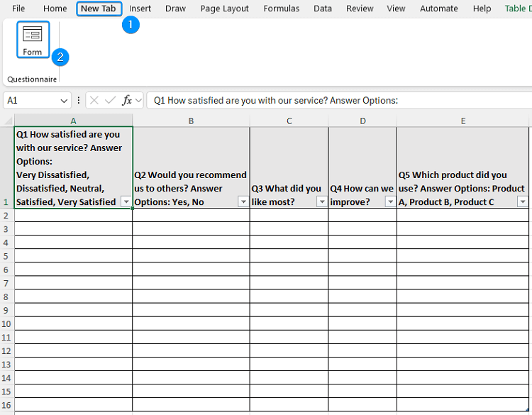
Task: Switch to the Data tab
Action: [x=323, y=9]
